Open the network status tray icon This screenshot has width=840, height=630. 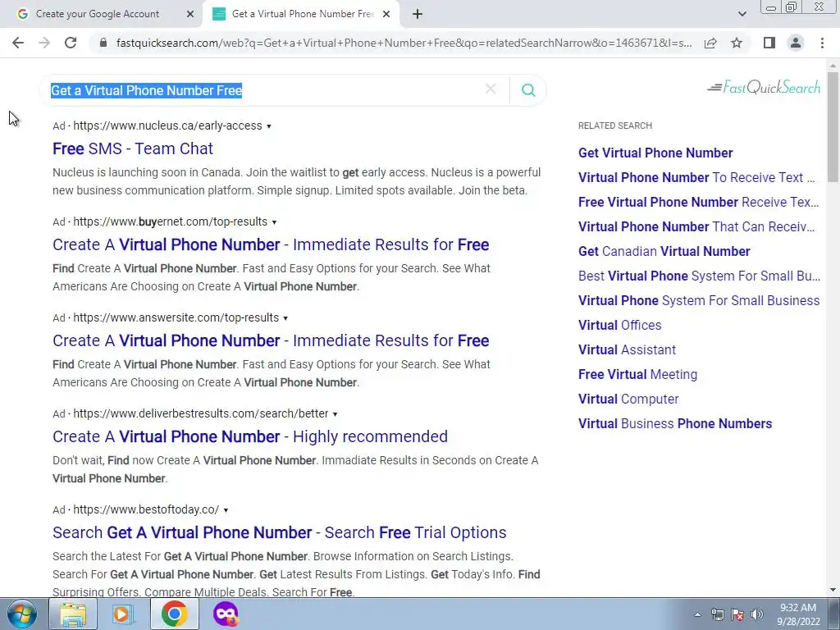coord(717,614)
